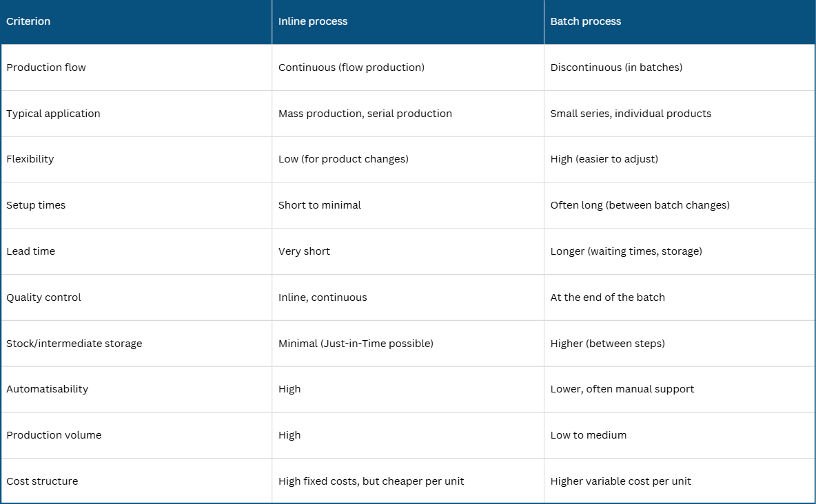The width and height of the screenshot is (816, 504).
Task: Click the Batch process header cell
Action: (x=680, y=22)
